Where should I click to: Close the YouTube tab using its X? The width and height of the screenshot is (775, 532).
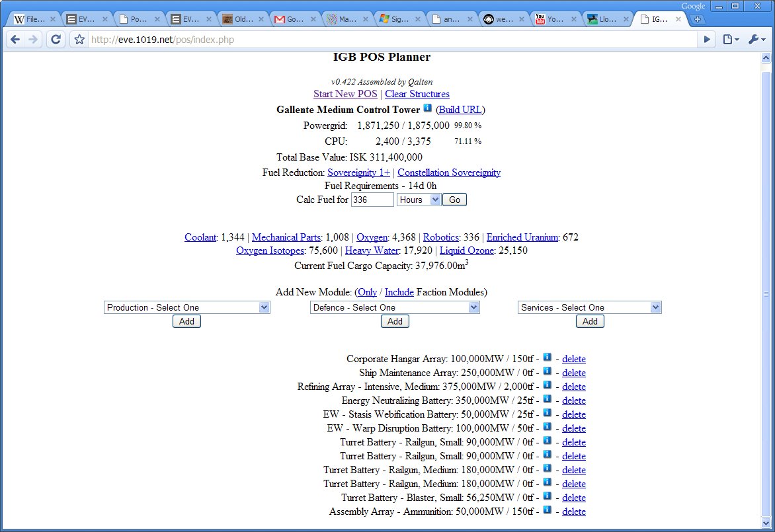(x=574, y=19)
